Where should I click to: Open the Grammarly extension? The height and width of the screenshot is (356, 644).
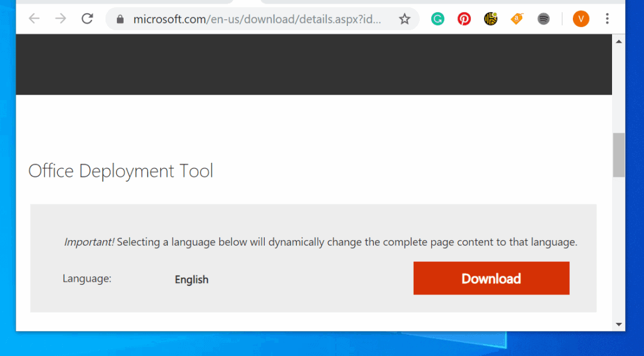click(x=437, y=19)
